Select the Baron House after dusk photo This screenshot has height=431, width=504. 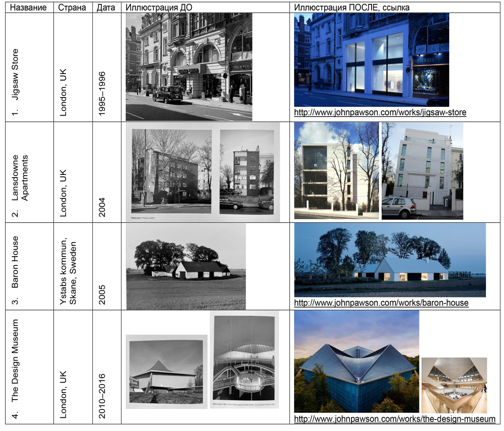(390, 260)
